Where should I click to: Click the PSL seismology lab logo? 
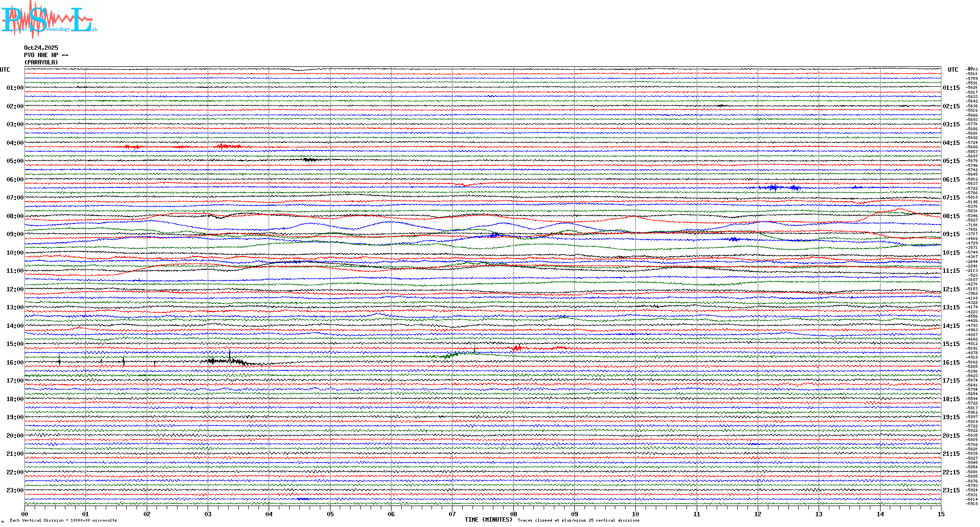49,20
